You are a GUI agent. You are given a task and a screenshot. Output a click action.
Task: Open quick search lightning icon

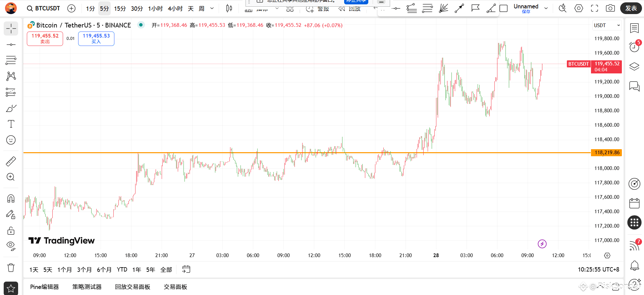(562, 8)
